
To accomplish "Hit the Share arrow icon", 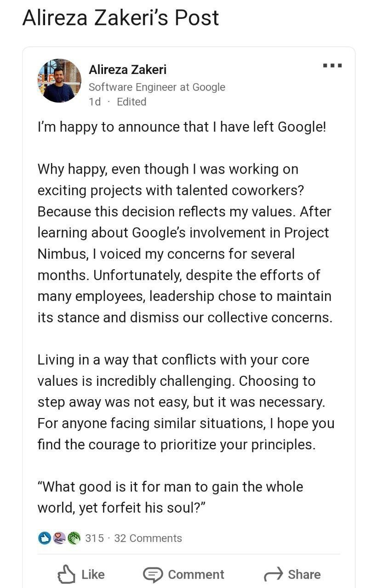I will (273, 574).
